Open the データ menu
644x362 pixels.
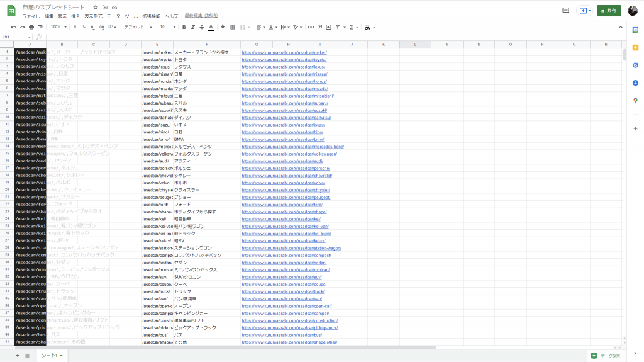113,16
